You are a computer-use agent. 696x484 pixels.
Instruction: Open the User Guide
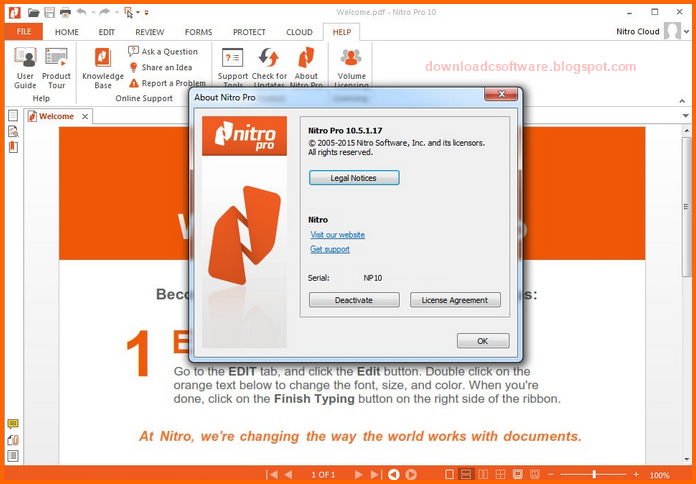(x=25, y=68)
